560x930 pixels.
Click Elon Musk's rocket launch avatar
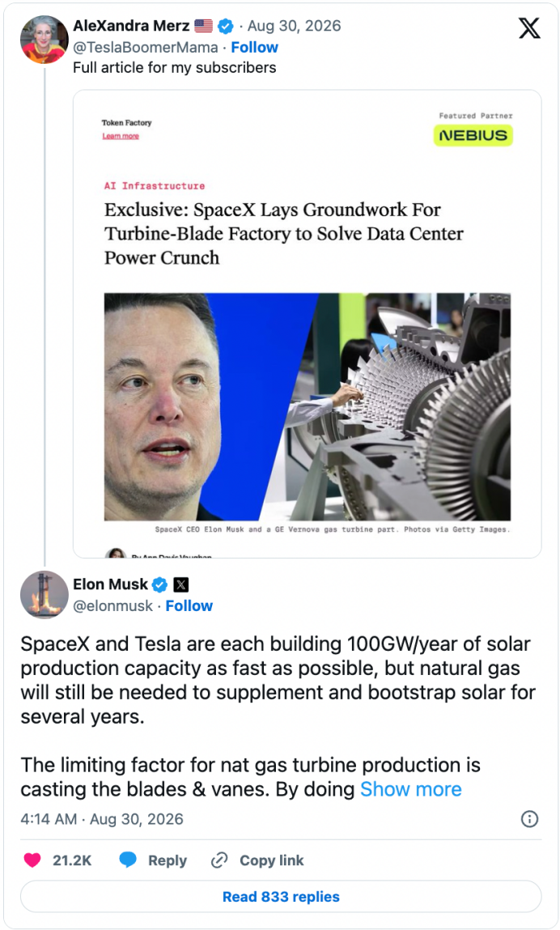[45, 594]
